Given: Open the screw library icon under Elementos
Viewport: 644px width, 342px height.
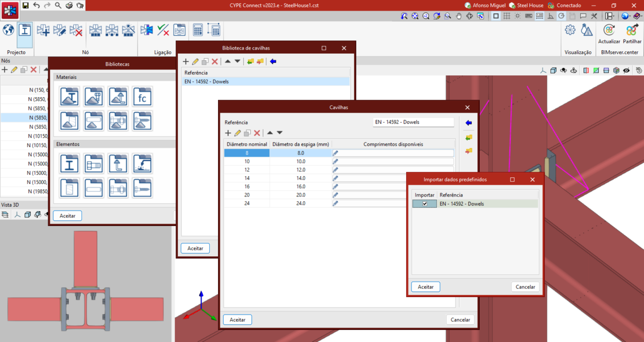Looking at the screenshot, I should (142, 188).
